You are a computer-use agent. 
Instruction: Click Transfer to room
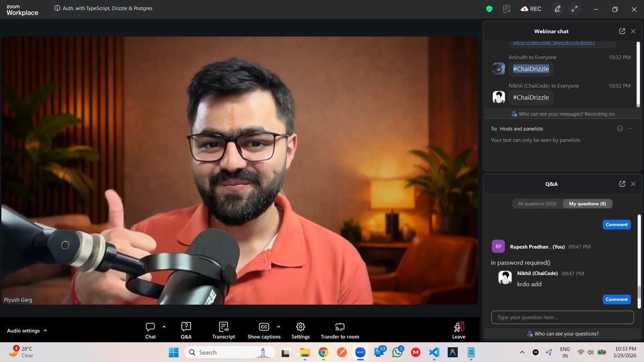tap(340, 330)
